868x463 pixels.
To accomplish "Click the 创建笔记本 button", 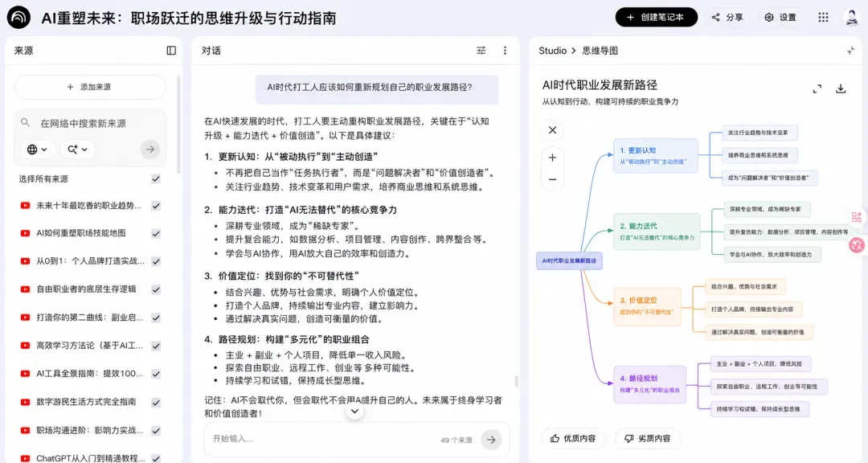I will [656, 17].
